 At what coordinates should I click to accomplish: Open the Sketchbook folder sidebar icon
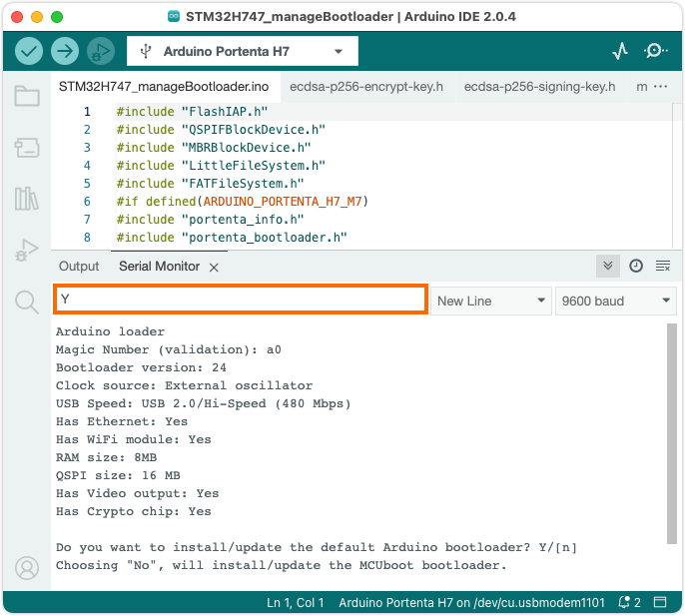(x=27, y=95)
